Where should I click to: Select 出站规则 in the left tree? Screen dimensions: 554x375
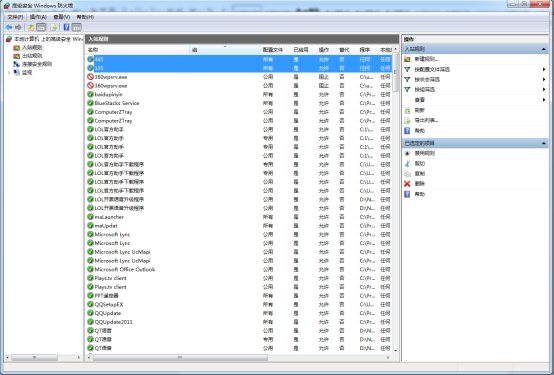click(32, 56)
